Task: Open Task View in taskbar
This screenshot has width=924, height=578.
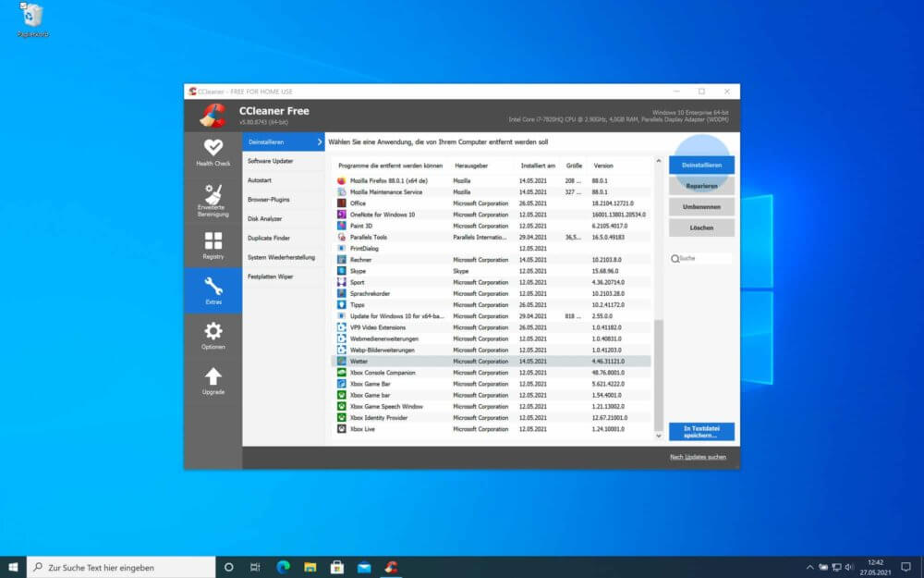Action: (x=255, y=568)
